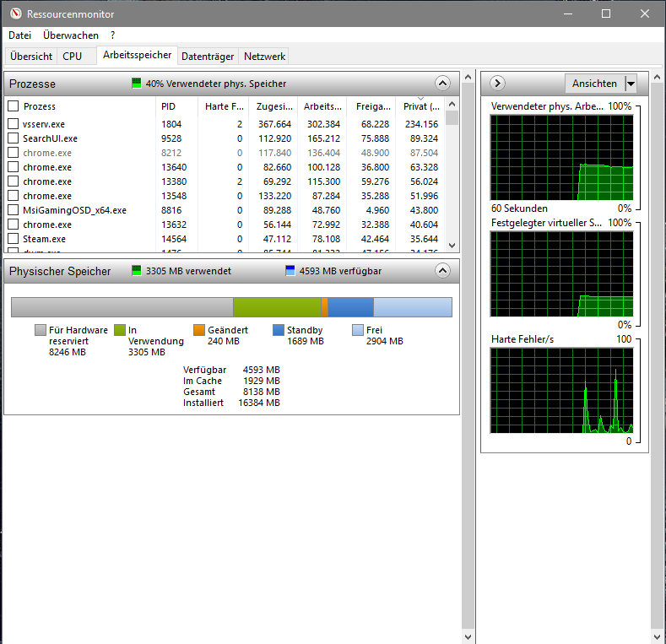Click the graph pane scroll-up arrow
This screenshot has width=666, height=644.
coord(657,77)
